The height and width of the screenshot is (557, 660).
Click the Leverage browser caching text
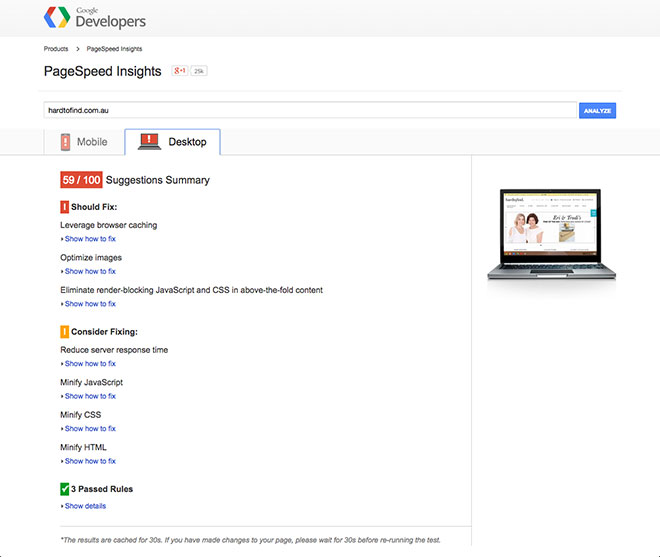tap(109, 225)
